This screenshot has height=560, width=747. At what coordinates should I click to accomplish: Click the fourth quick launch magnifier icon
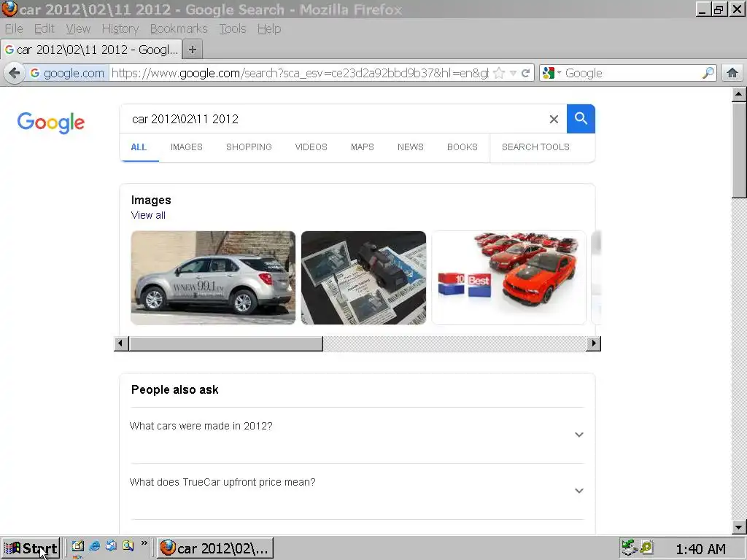pos(128,545)
